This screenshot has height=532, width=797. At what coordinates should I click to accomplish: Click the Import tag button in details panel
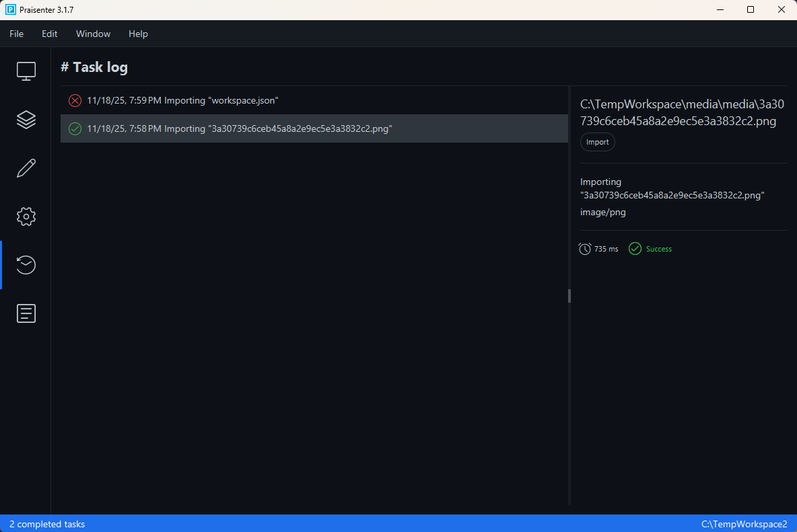(597, 142)
